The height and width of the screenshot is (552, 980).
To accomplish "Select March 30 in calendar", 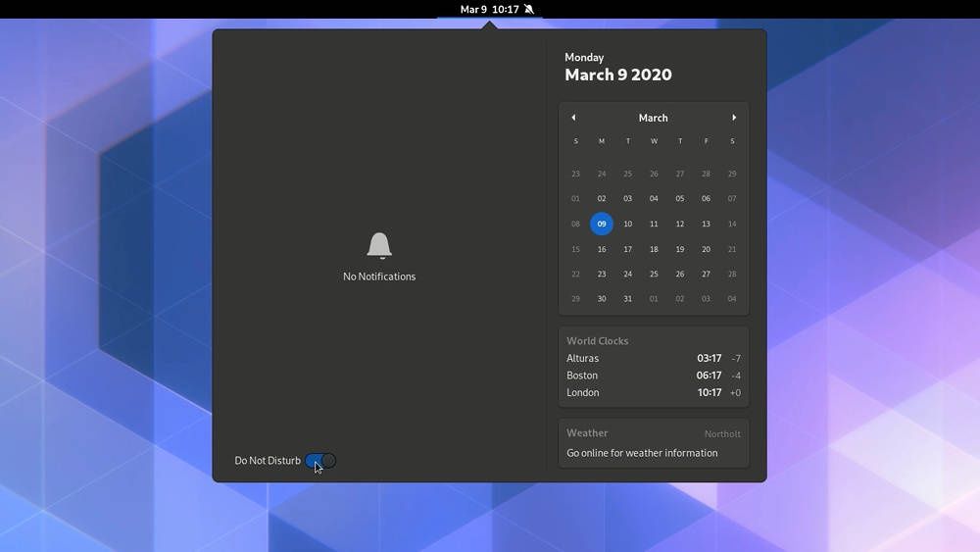I will point(602,299).
